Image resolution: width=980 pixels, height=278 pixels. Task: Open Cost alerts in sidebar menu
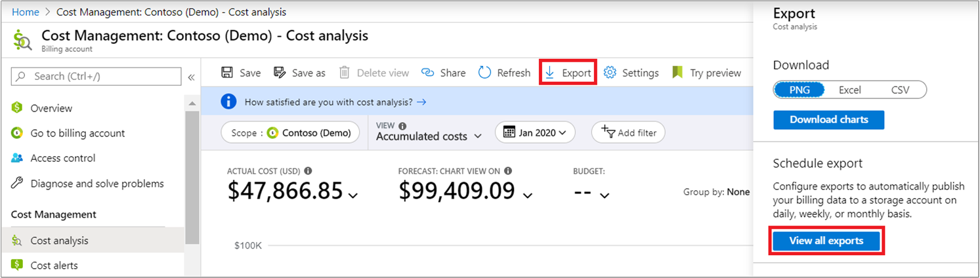[54, 266]
